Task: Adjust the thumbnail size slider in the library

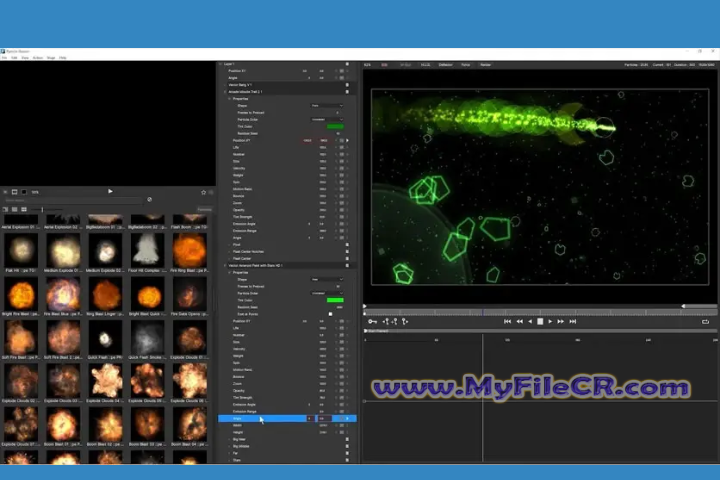Action: coord(42,209)
